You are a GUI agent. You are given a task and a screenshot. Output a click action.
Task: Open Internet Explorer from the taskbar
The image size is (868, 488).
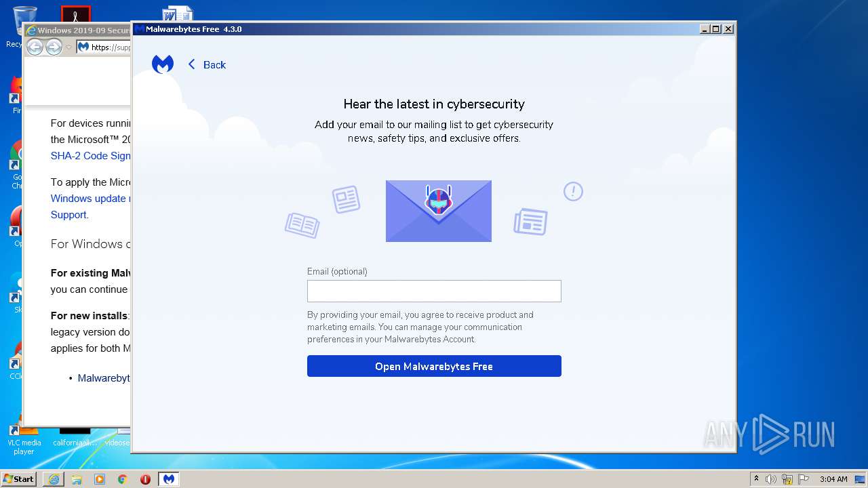tap(54, 479)
